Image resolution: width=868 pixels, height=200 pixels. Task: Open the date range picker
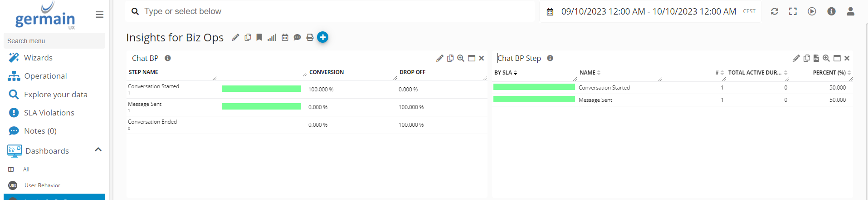tap(649, 11)
